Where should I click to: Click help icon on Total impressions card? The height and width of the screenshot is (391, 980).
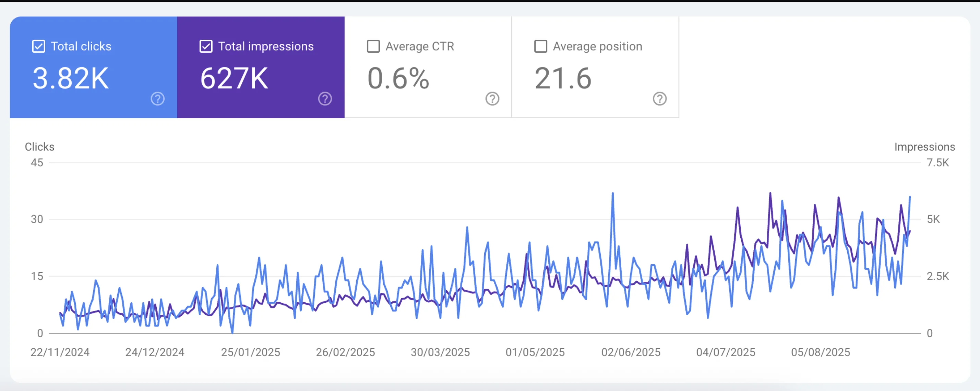point(325,99)
